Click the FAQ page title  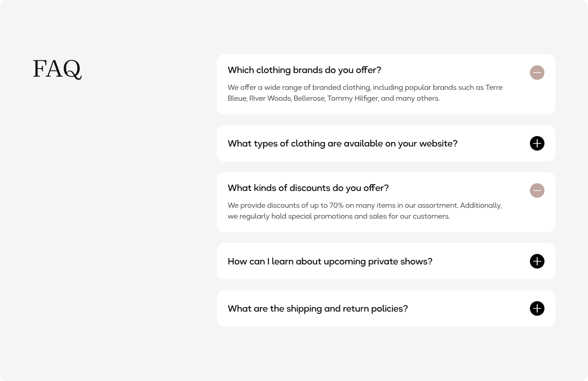57,69
